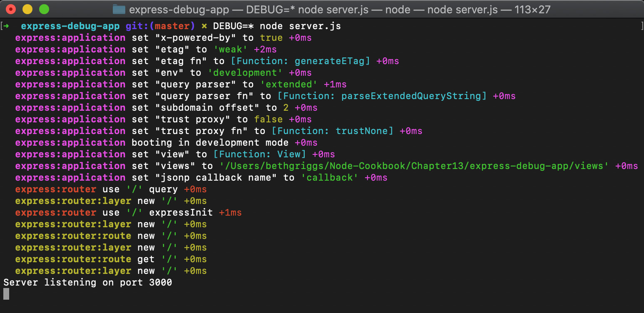The image size is (644, 313).
Task: Click the green express-debug-app prompt label
Action: pos(71,26)
